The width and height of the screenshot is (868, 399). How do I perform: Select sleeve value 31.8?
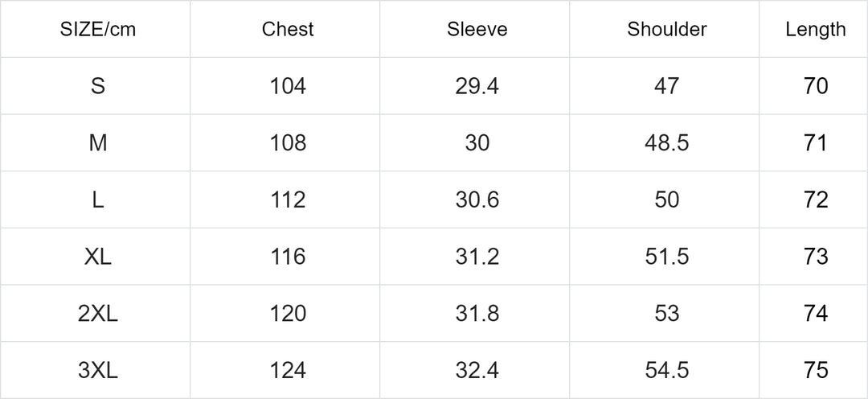[477, 314]
